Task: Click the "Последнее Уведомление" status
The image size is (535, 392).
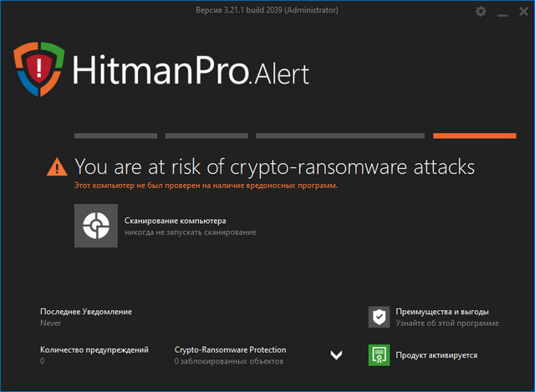Action: tap(85, 311)
